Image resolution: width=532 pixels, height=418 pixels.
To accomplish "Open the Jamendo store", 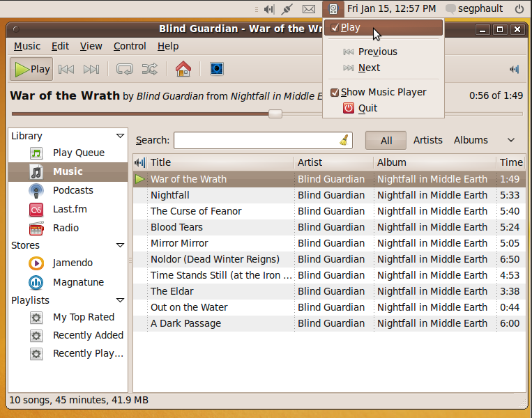I will pos(68,263).
